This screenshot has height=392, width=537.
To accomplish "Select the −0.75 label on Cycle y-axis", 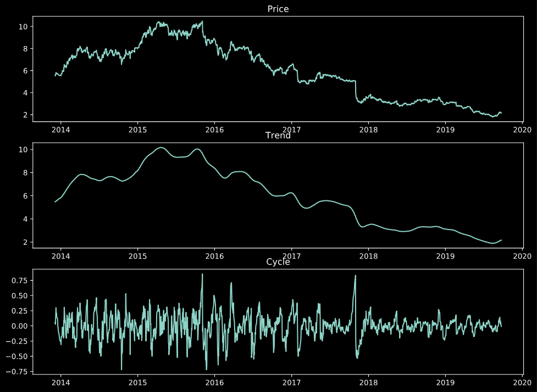I will click(17, 372).
